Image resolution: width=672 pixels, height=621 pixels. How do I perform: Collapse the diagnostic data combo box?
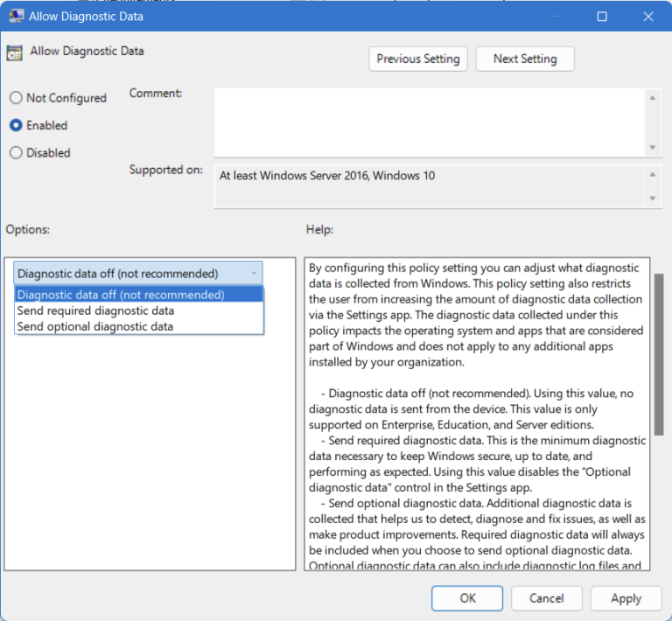click(254, 273)
